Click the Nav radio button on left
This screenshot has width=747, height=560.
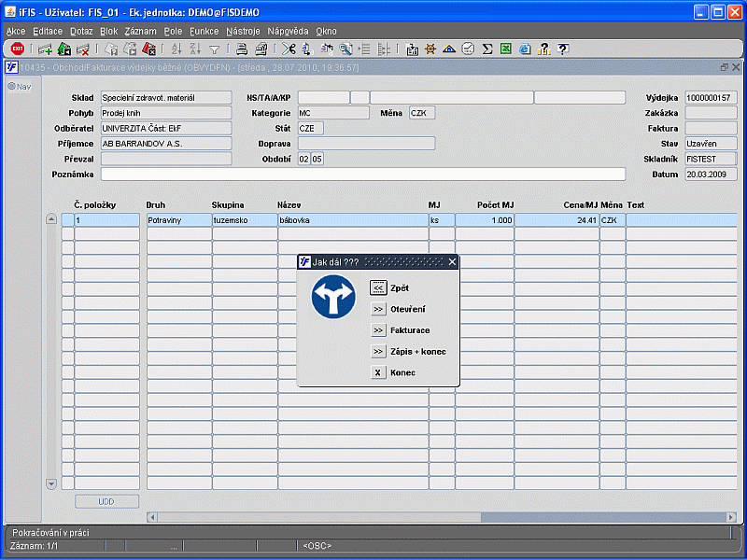pyautogui.click(x=12, y=87)
